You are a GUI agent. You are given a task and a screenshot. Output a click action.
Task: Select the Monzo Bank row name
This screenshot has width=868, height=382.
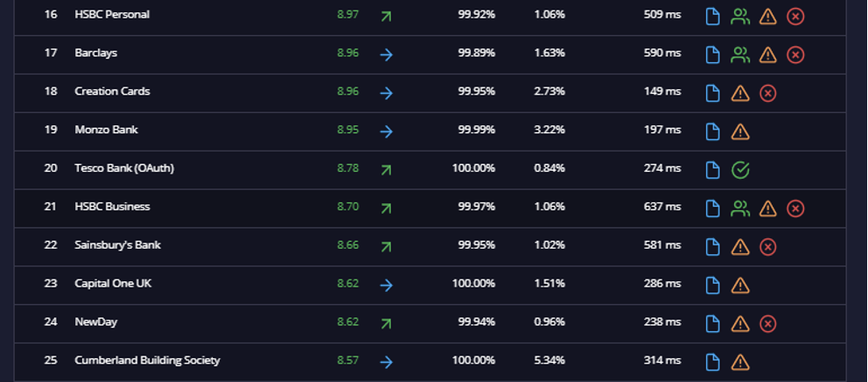click(106, 130)
